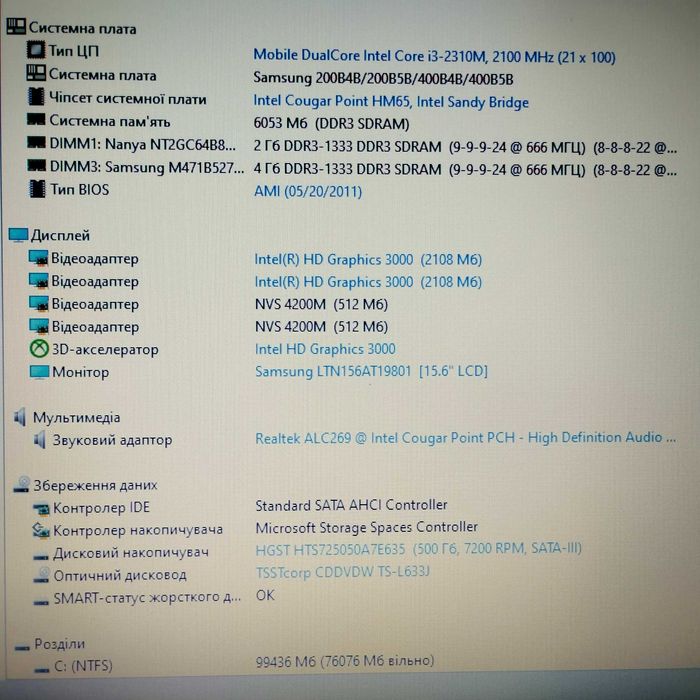700x700 pixels.
Task: Select the Розділи section header
Action: (x=59, y=644)
